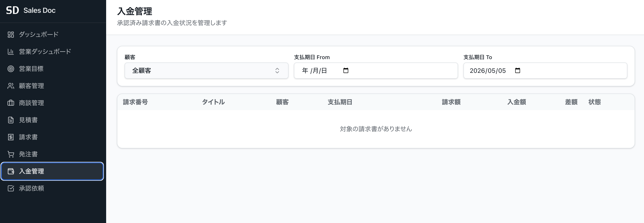Click the 請求額 column header

[x=451, y=102]
